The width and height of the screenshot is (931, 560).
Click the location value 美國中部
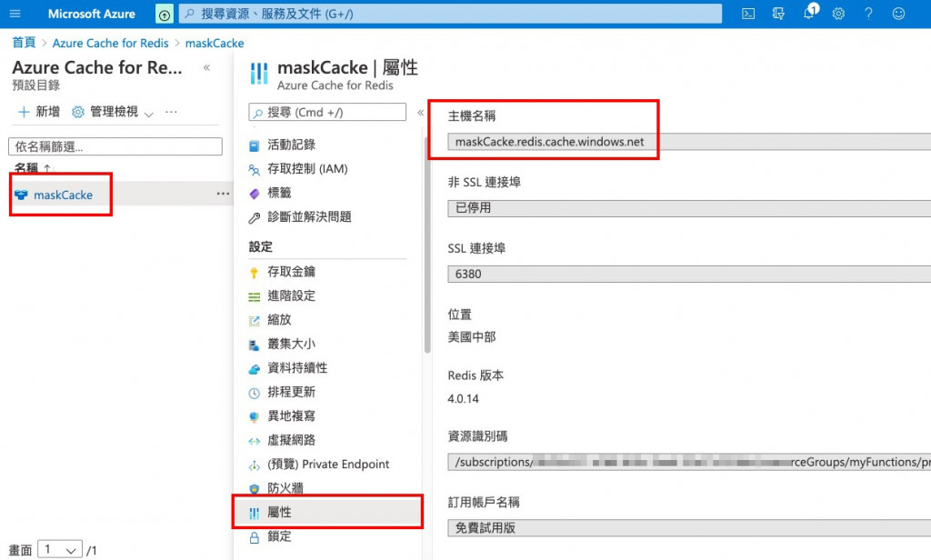tap(472, 336)
